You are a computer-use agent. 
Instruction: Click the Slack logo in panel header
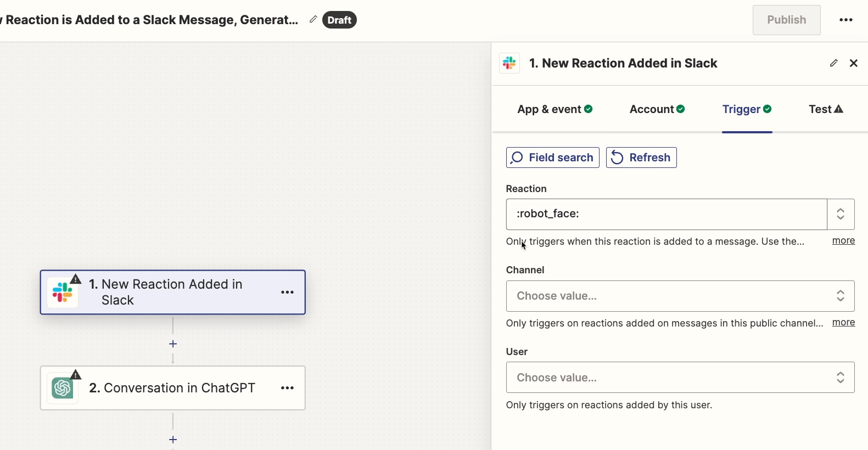click(509, 63)
